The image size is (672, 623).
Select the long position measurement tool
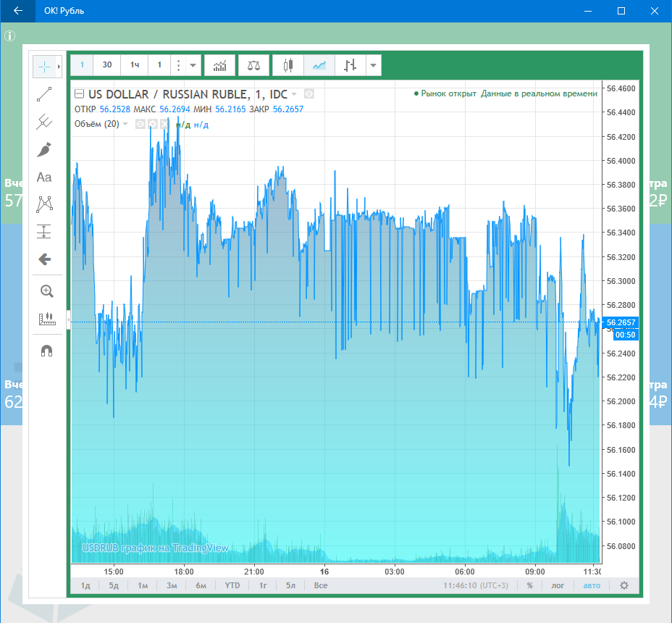44,232
